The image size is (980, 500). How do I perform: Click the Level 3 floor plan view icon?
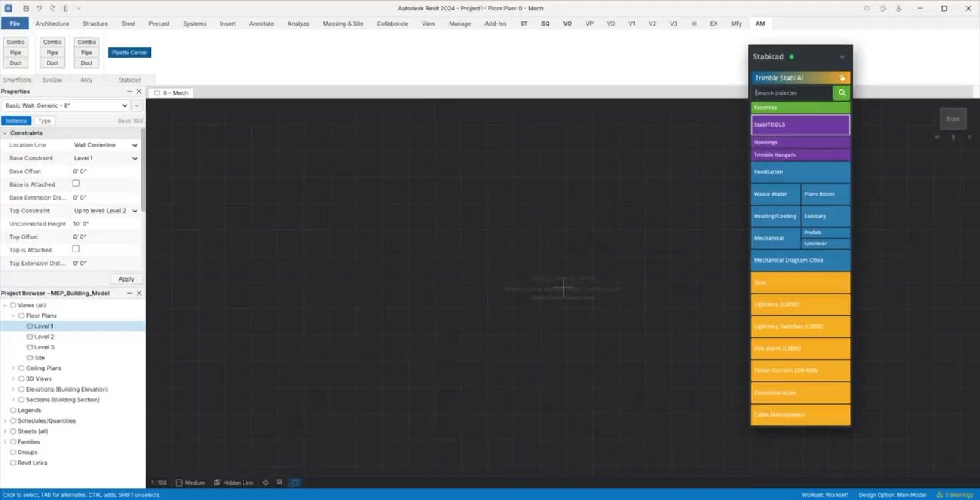tap(30, 348)
